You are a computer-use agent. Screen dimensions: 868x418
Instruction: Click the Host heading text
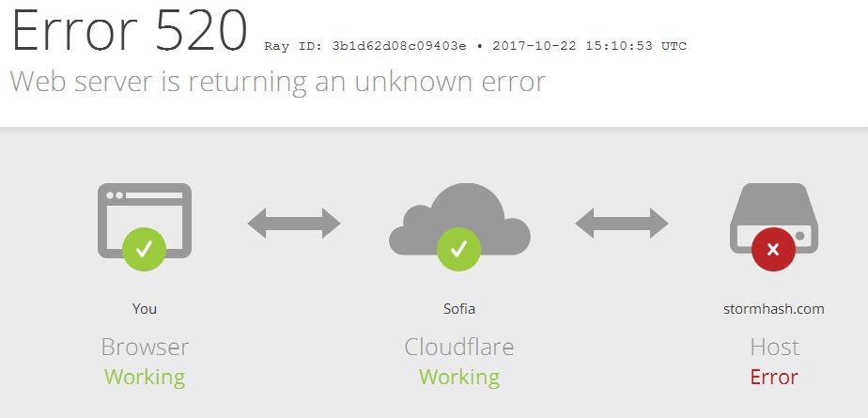point(774,348)
